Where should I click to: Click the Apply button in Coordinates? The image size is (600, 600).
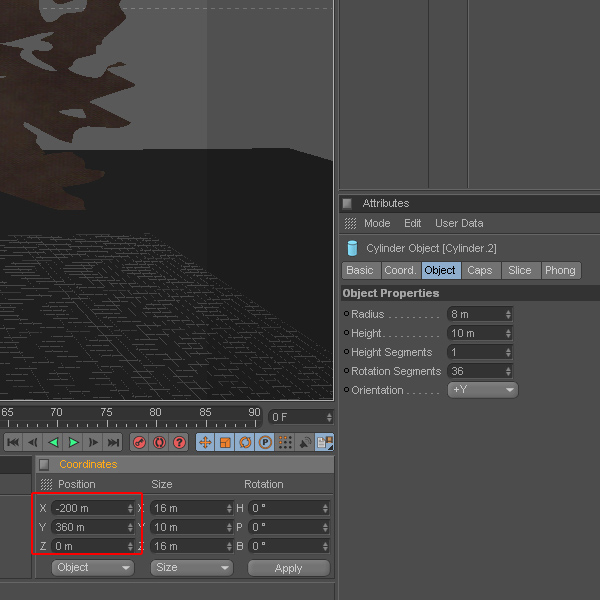tap(289, 568)
